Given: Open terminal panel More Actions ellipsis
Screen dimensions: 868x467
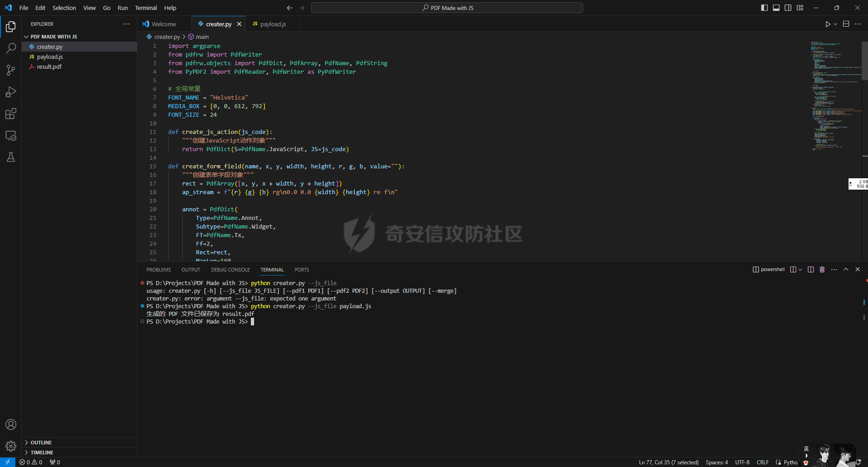Looking at the screenshot, I should point(834,269).
